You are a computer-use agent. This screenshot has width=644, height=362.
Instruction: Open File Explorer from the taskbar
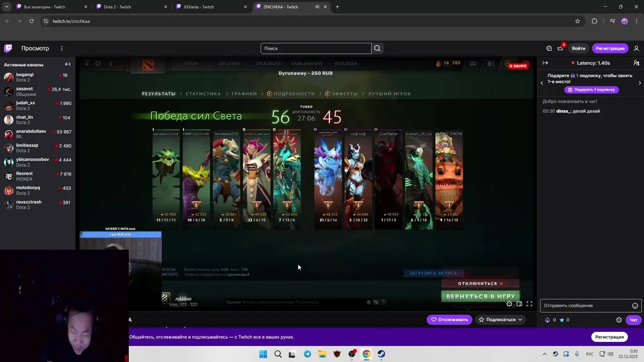tap(322, 354)
